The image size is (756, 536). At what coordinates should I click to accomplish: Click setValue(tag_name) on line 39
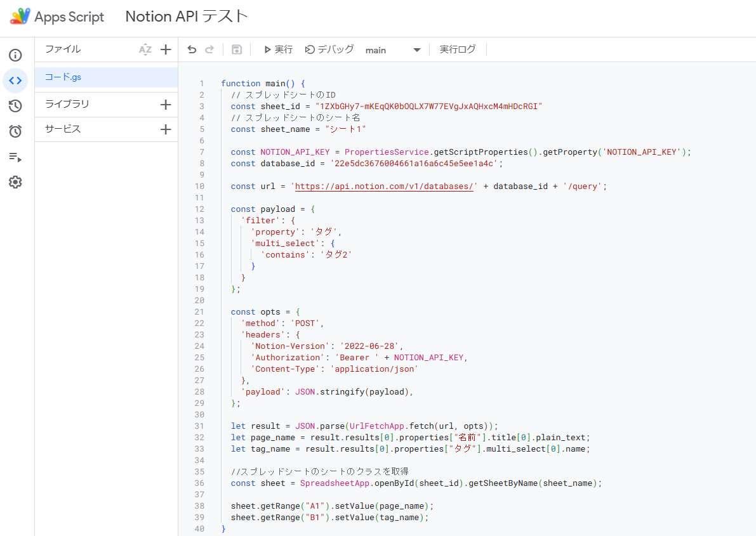click(380, 518)
